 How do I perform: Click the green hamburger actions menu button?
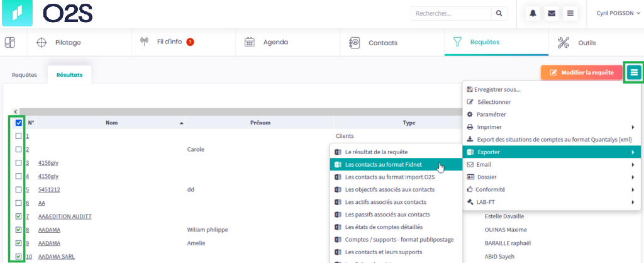(x=634, y=72)
